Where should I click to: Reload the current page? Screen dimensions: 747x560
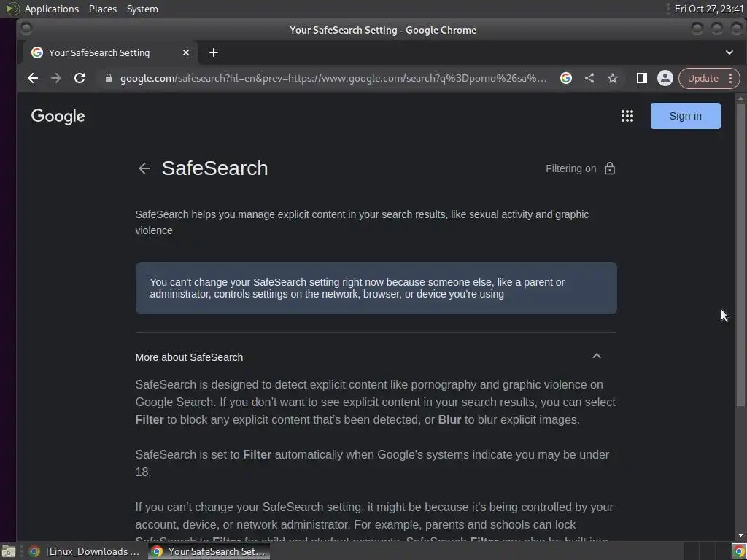coord(80,78)
